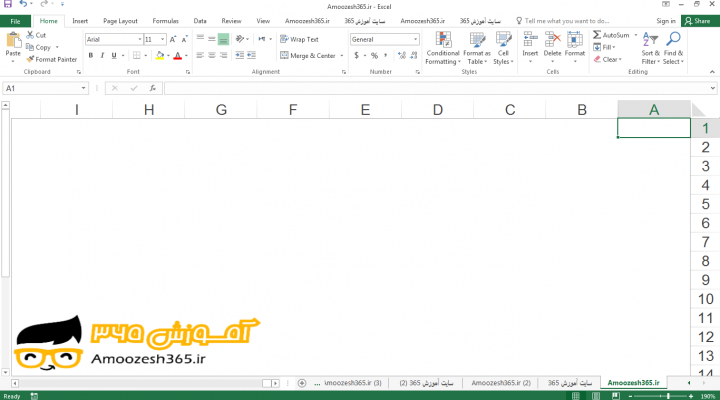Image resolution: width=720 pixels, height=400 pixels.
Task: Open the Clear eraser dropdown
Action: coord(608,59)
